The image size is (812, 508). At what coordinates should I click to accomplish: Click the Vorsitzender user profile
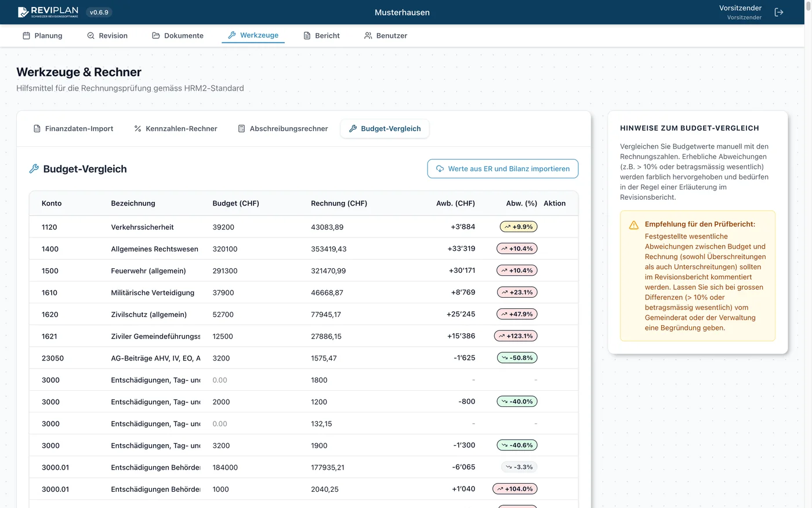[x=740, y=12]
